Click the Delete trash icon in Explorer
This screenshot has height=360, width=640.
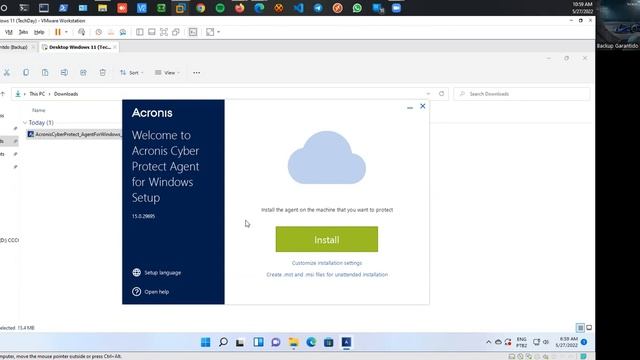pos(102,73)
